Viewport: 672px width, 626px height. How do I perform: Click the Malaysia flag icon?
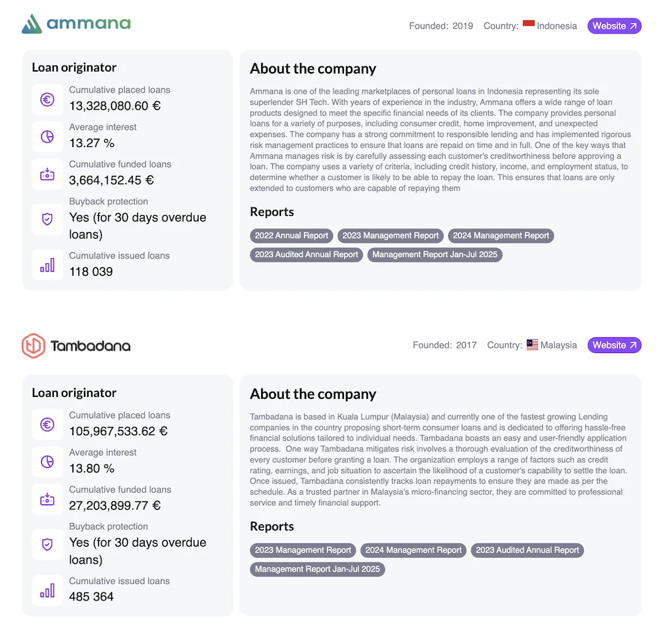pyautogui.click(x=532, y=344)
